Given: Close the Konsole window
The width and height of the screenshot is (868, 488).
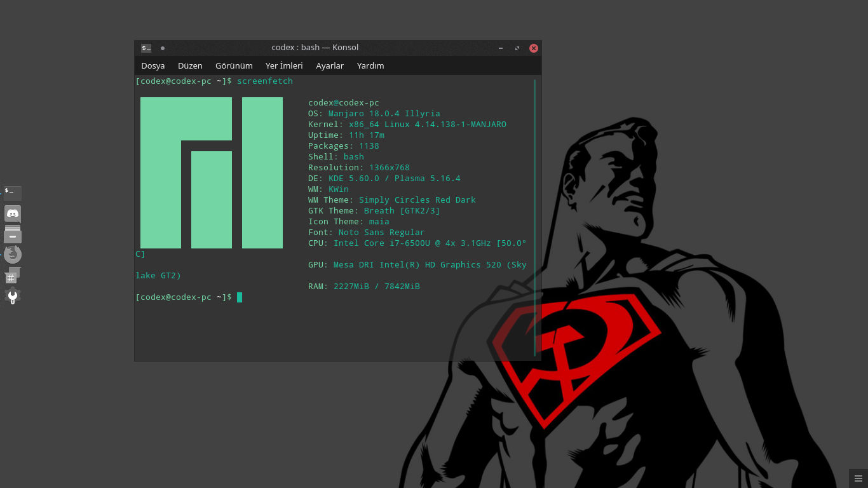Looking at the screenshot, I should tap(534, 48).
